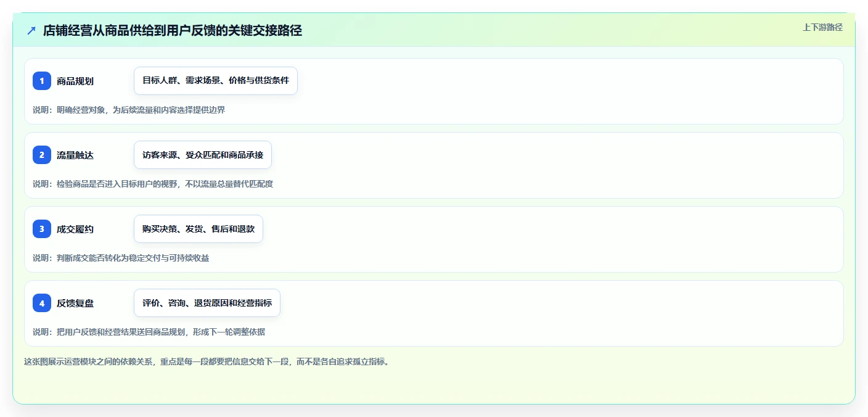Viewport: 868px width, 417px height.
Task: Select the 访客来源、受众匹配和商品承接 chip
Action: tap(203, 155)
